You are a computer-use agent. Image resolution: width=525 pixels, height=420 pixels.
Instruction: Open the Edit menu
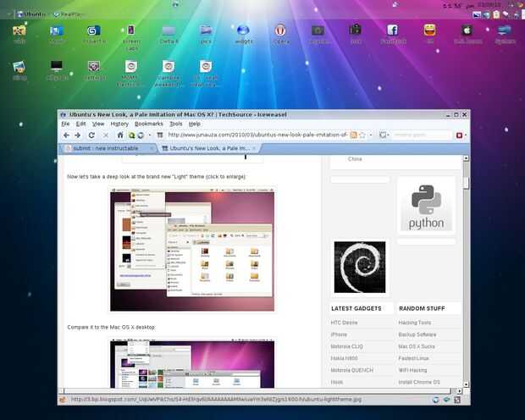[x=80, y=124]
